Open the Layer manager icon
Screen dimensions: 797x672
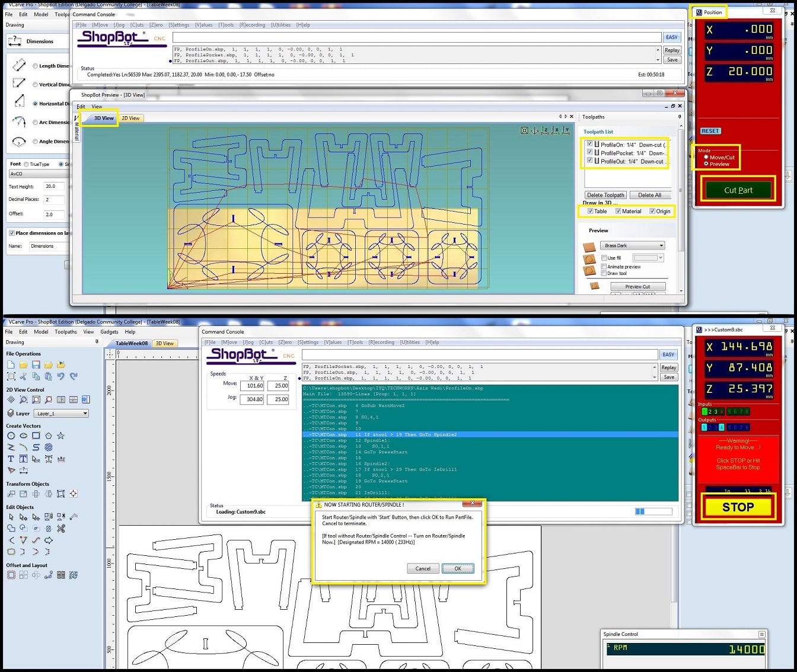[x=11, y=413]
